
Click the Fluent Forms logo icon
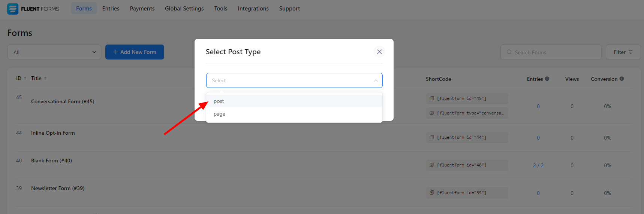[x=13, y=9]
